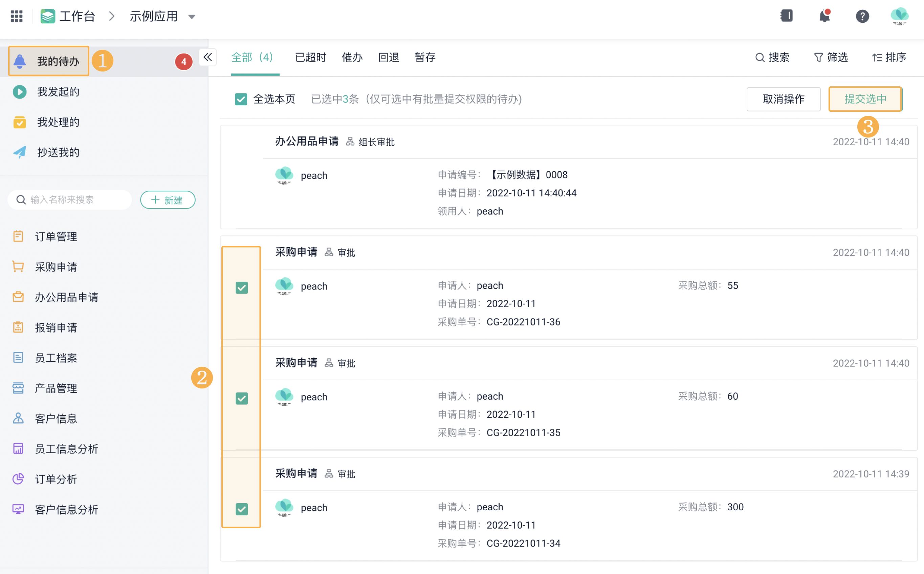Click the breadcrumb chevron after Workbench
Viewport: 924px width, 574px height.
coord(111,16)
